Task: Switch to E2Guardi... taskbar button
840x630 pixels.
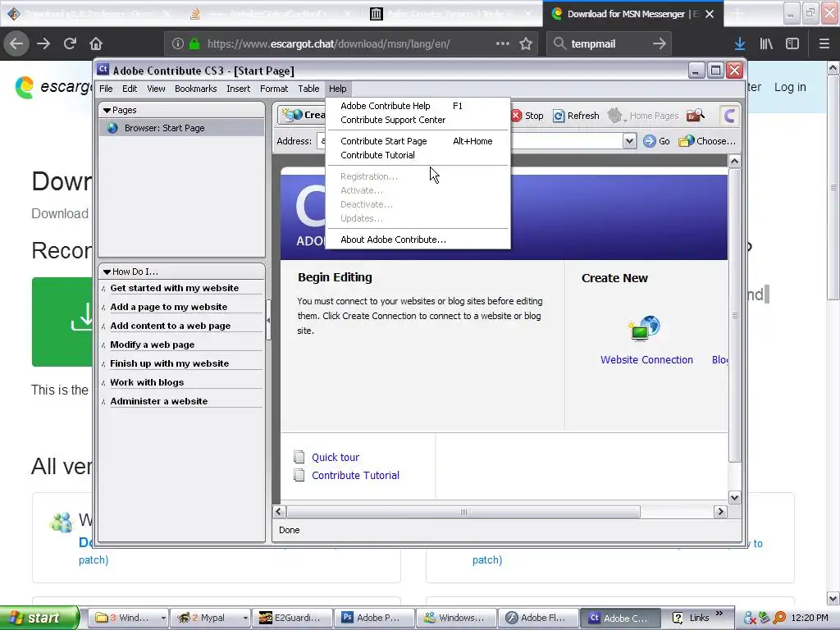Action: pos(293,618)
